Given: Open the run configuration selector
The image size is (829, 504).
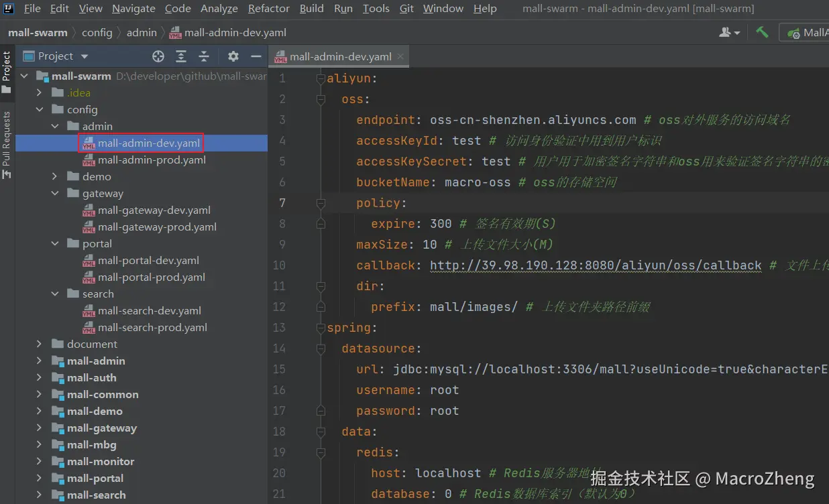Looking at the screenshot, I should click(805, 32).
